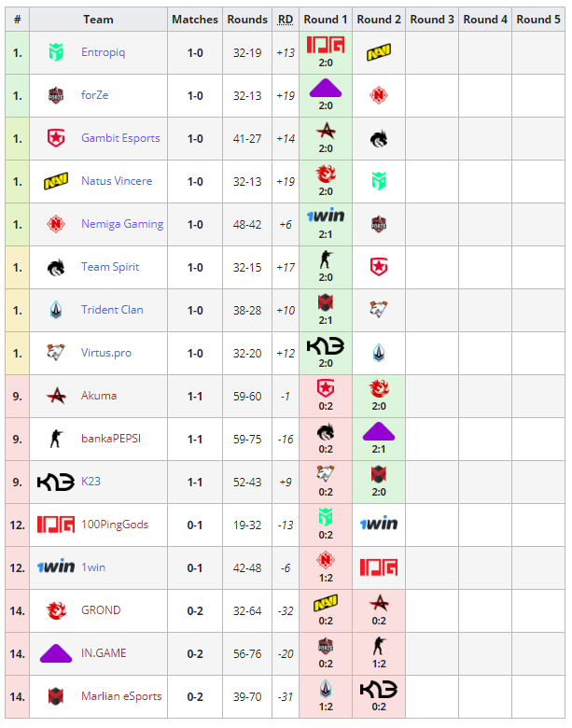Visit the GROND team link
Viewport: 572px width, 728px height.
(101, 610)
